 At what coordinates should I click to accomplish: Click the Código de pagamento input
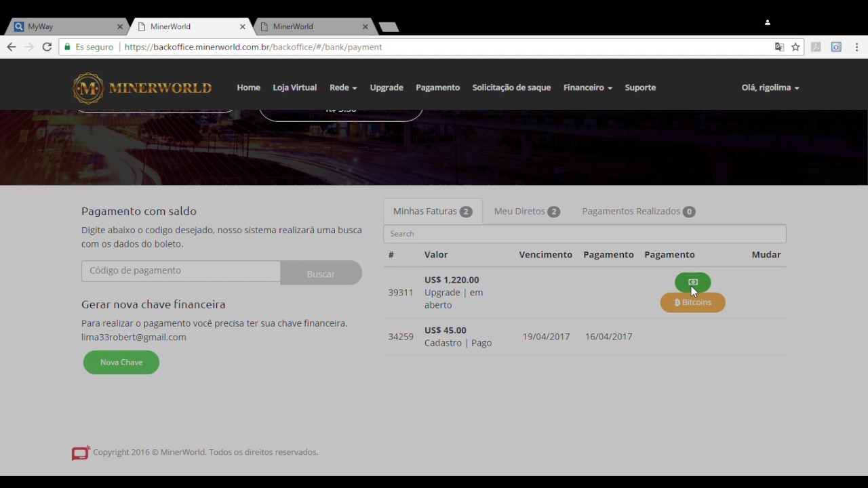tap(181, 270)
